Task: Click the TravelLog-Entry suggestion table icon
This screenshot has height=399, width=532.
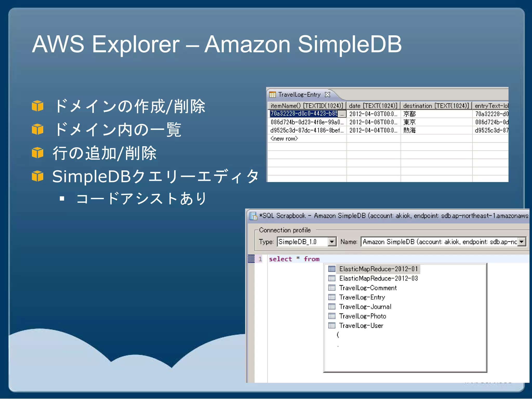Action: (x=332, y=297)
